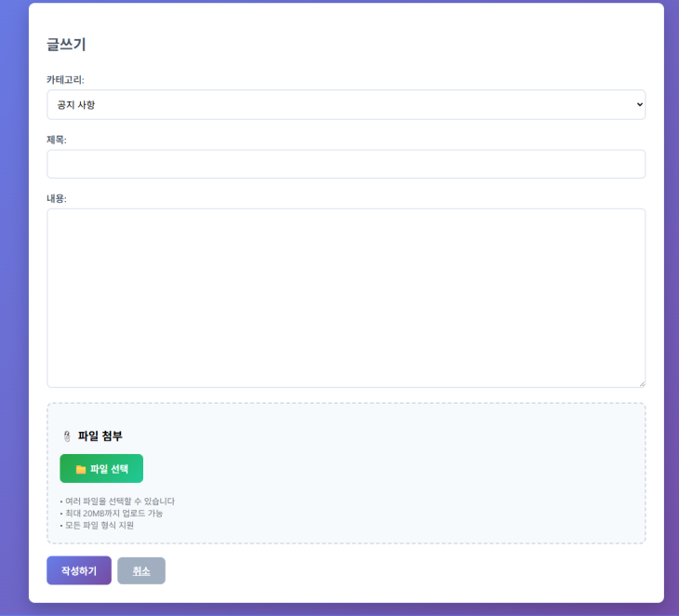Submit the post with the 작성하기 button

click(x=79, y=570)
